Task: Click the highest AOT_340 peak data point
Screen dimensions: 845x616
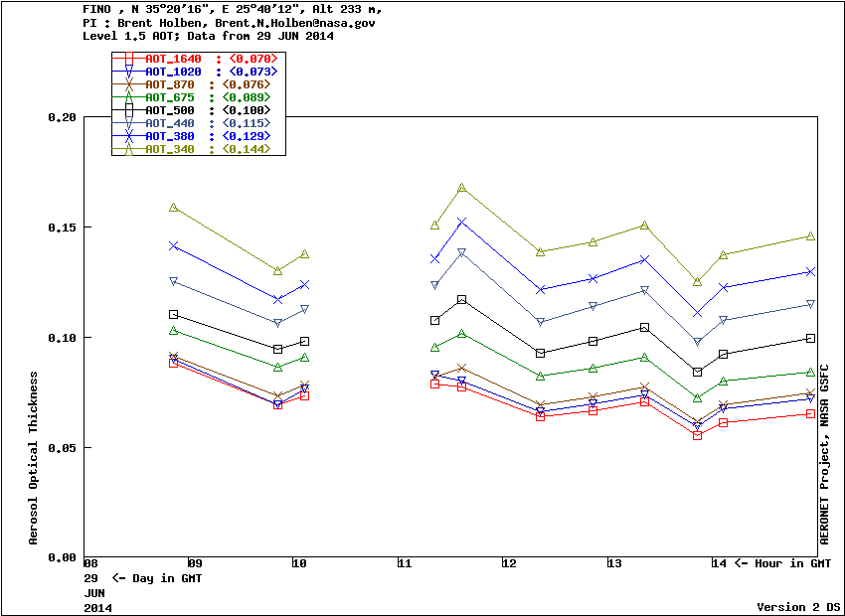Action: coord(462,188)
